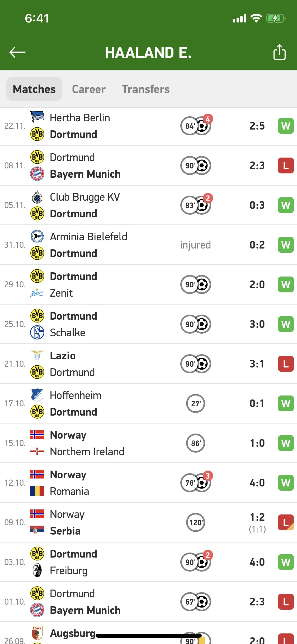Tap the Freiburg club crest
The image size is (297, 644).
37,570
